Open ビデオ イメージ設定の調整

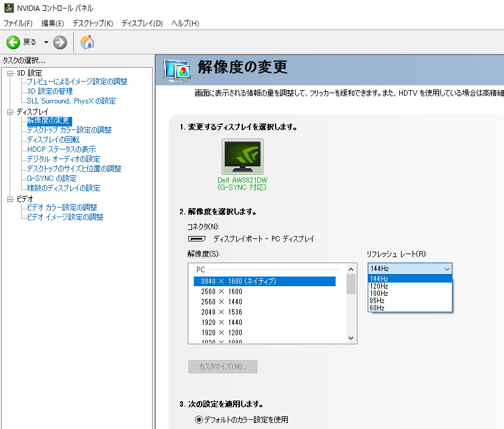pyautogui.click(x=65, y=217)
